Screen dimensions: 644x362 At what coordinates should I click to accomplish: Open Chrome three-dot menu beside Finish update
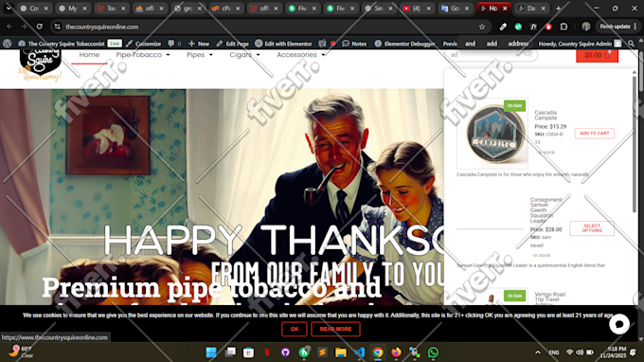coord(635,27)
